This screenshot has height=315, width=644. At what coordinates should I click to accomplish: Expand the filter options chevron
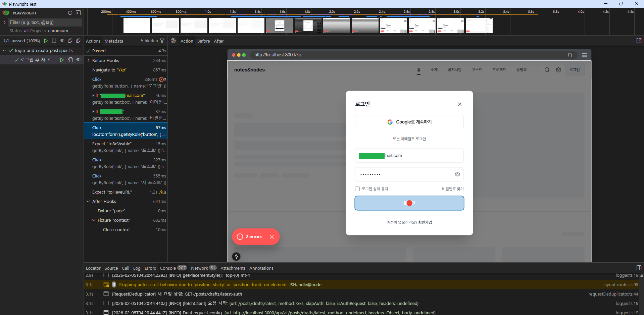click(4, 22)
